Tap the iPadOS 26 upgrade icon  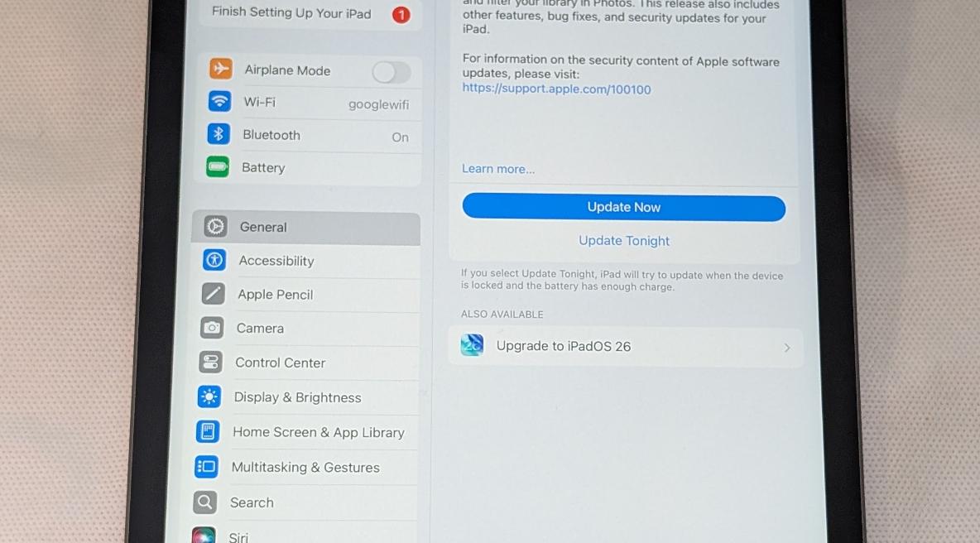click(x=472, y=345)
